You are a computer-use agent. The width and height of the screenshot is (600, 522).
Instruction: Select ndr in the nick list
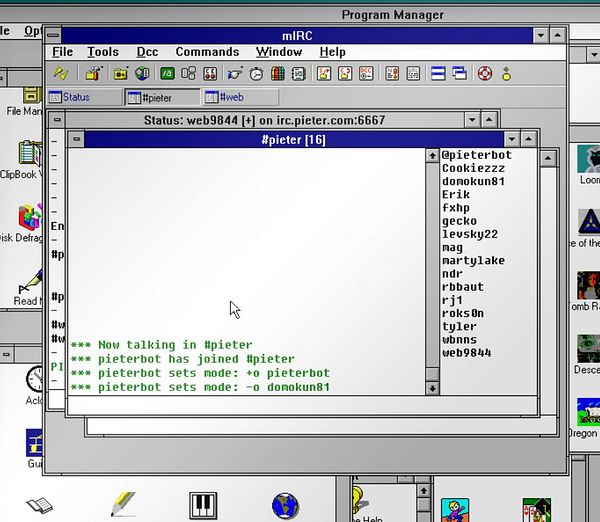pos(452,274)
